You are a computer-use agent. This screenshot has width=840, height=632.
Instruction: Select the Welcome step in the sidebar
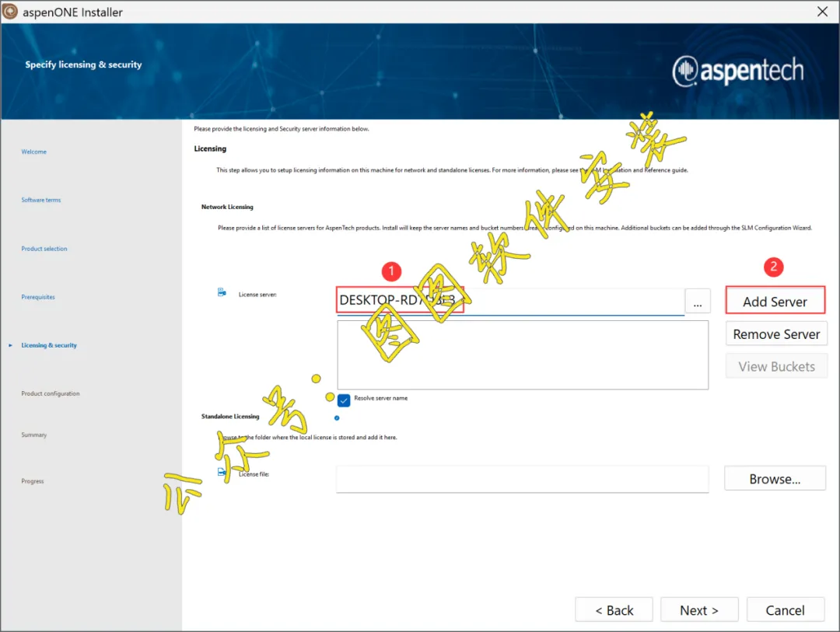pos(33,152)
